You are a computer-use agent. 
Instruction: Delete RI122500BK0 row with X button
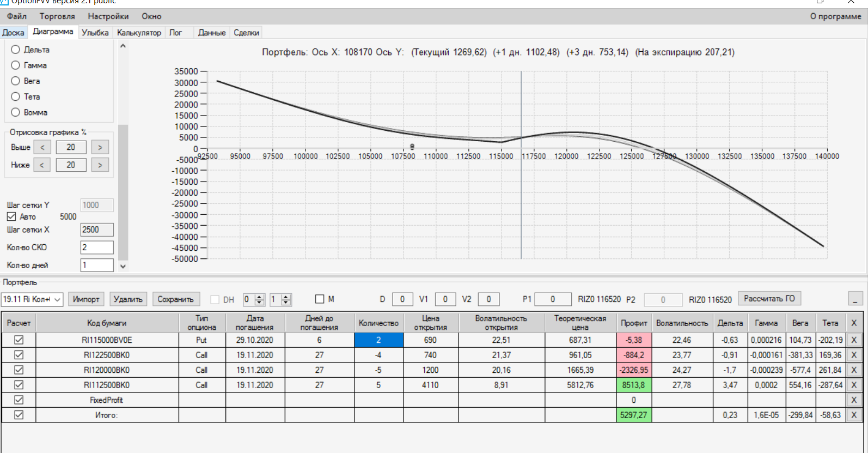pos(854,355)
